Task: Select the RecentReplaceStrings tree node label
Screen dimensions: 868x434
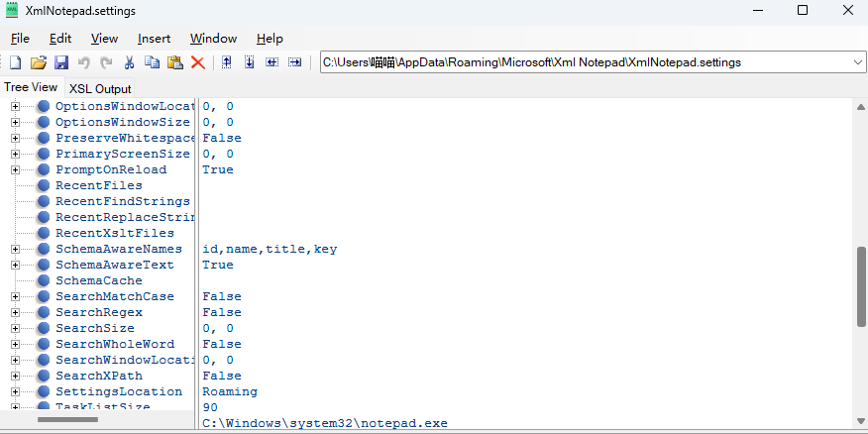Action: click(x=125, y=217)
